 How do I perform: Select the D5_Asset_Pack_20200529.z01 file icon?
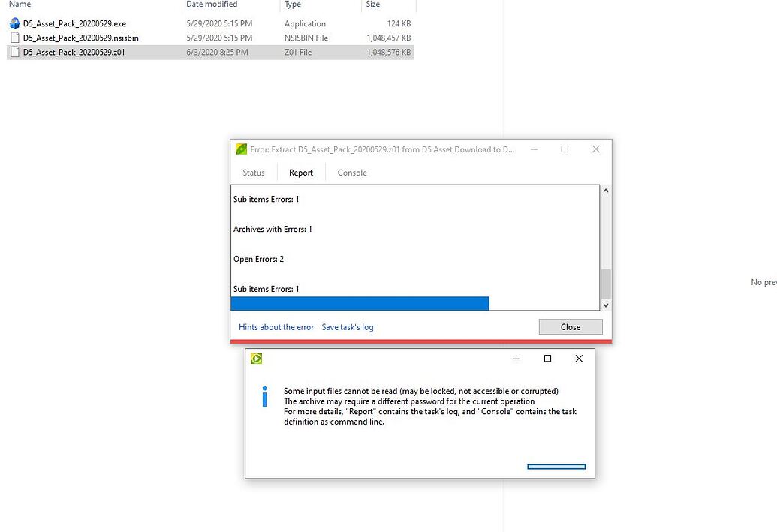coord(14,52)
